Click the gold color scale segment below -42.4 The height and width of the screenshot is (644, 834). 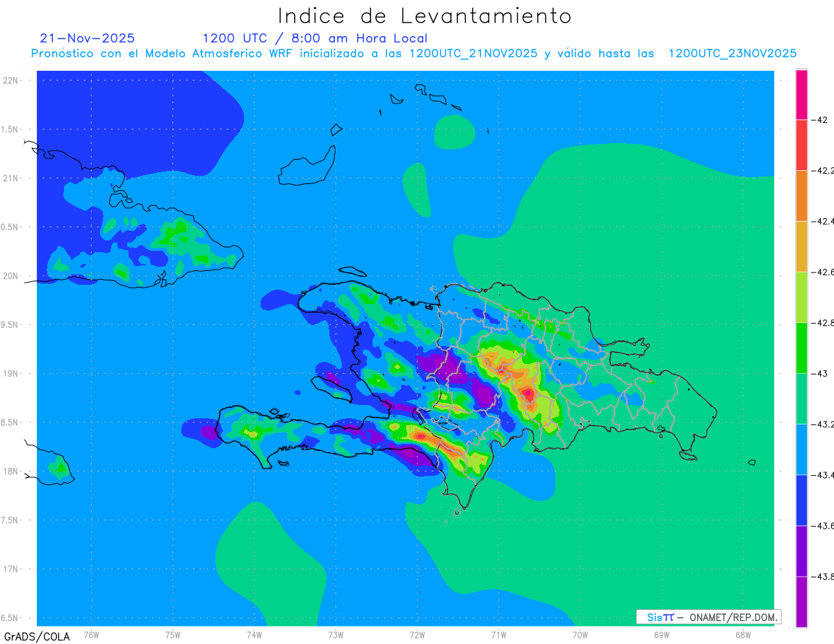pos(801,246)
